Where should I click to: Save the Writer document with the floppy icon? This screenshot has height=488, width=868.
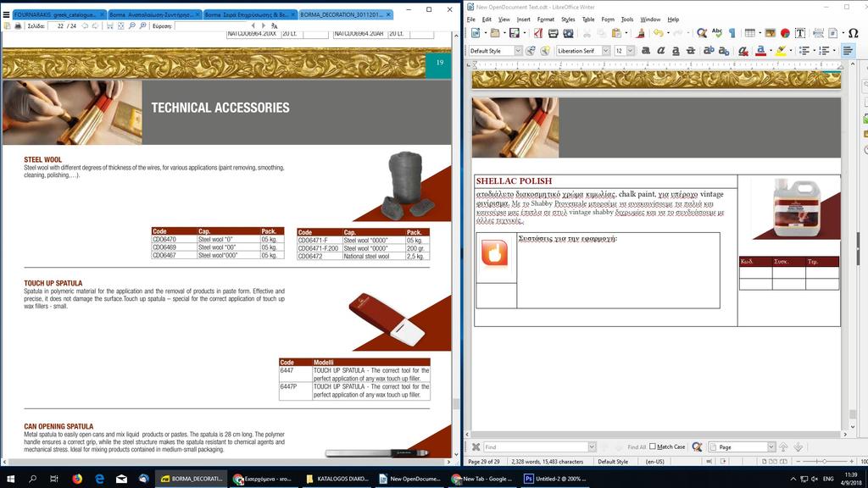click(x=515, y=33)
